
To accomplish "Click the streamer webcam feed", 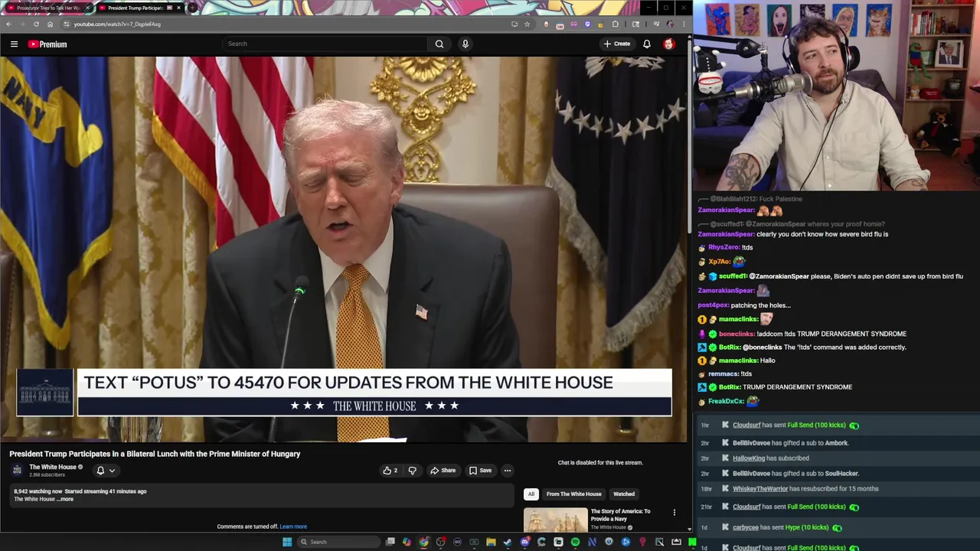I will (x=837, y=95).
